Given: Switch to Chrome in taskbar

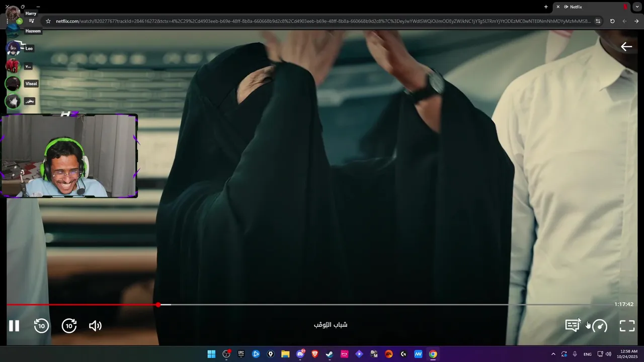Looking at the screenshot, I should point(433,354).
